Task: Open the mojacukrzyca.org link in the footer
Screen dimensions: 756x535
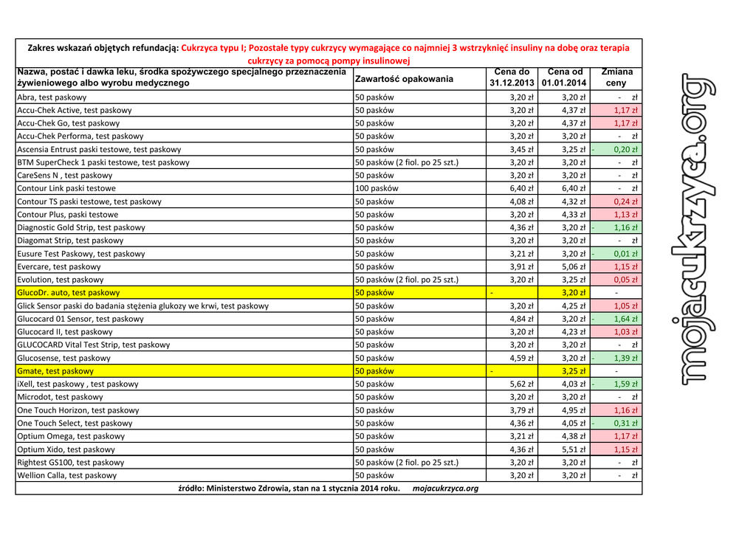Action: click(x=445, y=489)
